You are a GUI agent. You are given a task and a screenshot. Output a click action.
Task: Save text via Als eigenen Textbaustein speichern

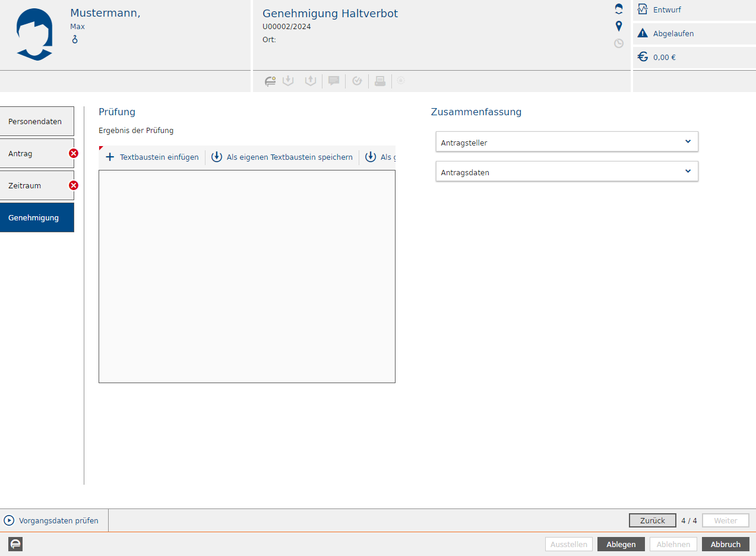coord(282,157)
